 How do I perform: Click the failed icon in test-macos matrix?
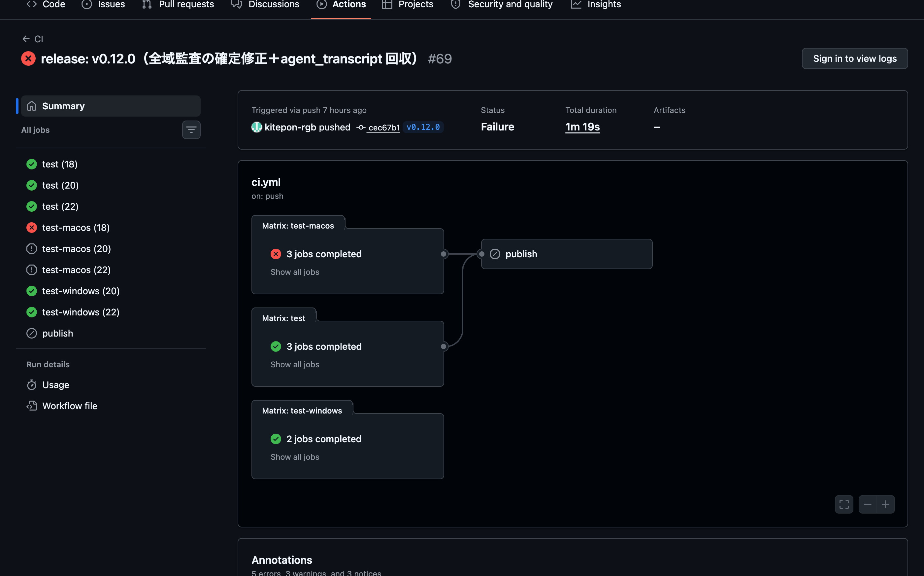tap(276, 254)
